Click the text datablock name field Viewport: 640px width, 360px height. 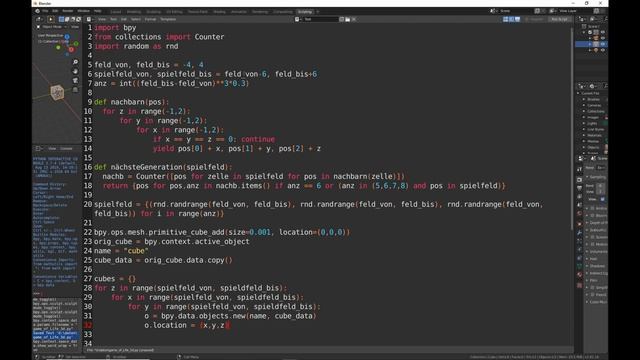coord(321,19)
